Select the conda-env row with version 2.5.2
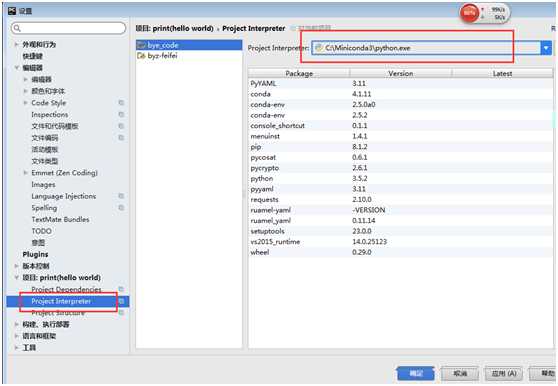Viewport: 558px width, 386px height. point(400,115)
